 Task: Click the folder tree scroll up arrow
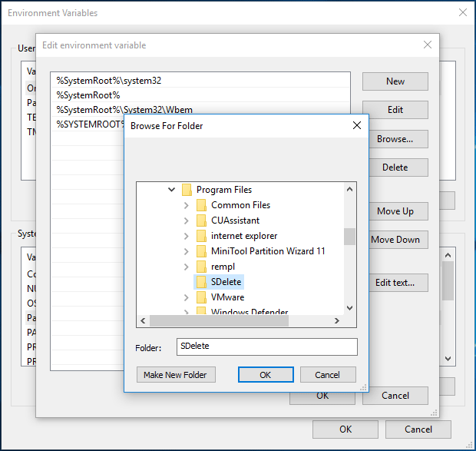350,190
